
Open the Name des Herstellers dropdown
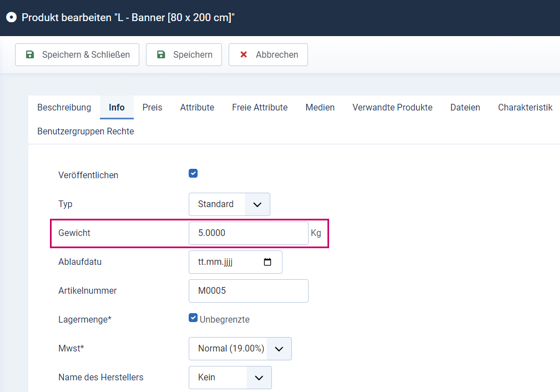tap(230, 378)
